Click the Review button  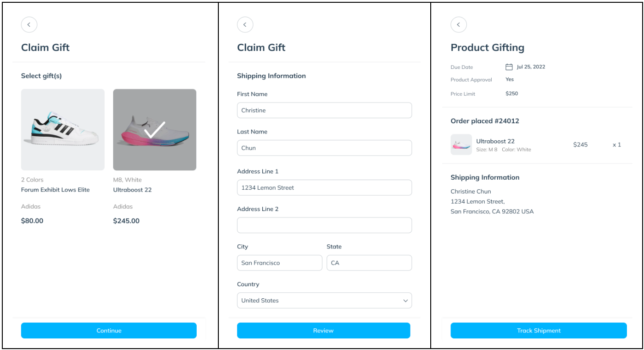pyautogui.click(x=324, y=331)
